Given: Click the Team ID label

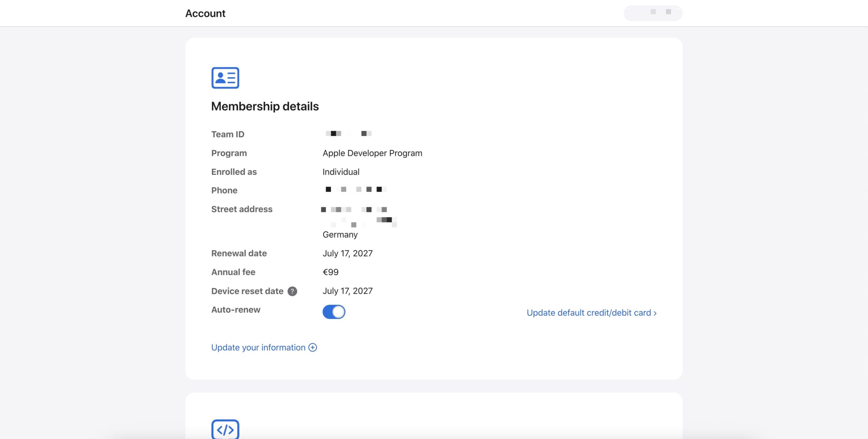Looking at the screenshot, I should click(x=228, y=134).
